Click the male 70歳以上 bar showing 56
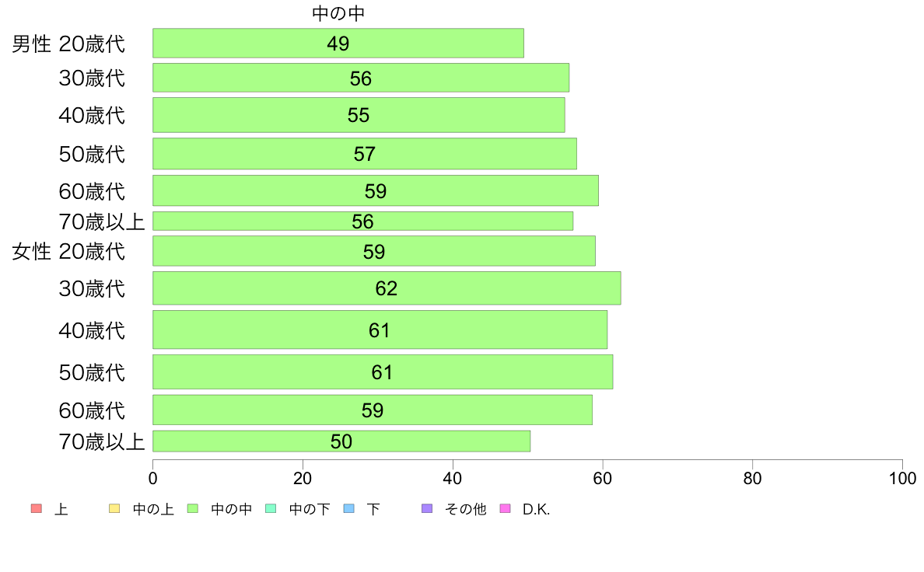 point(363,221)
